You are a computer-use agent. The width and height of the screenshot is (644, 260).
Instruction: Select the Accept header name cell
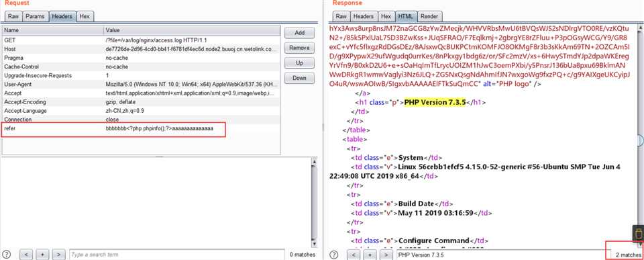pyautogui.click(x=53, y=93)
